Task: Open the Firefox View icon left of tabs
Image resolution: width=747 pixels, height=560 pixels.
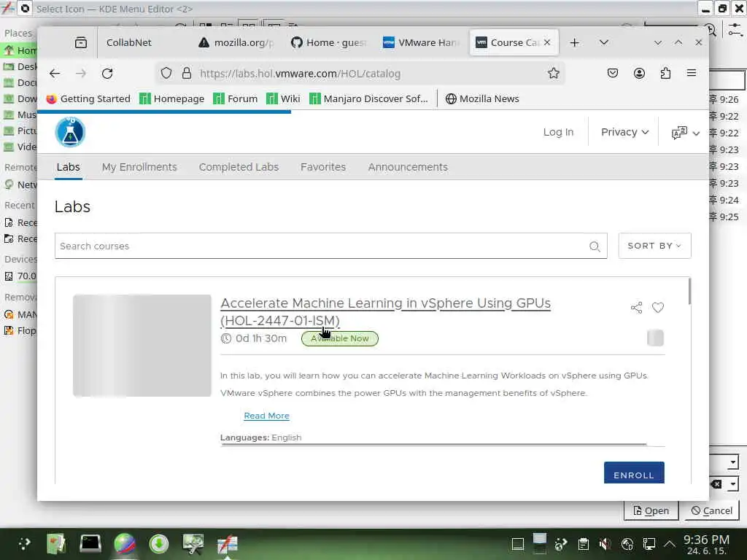Action: (81, 43)
